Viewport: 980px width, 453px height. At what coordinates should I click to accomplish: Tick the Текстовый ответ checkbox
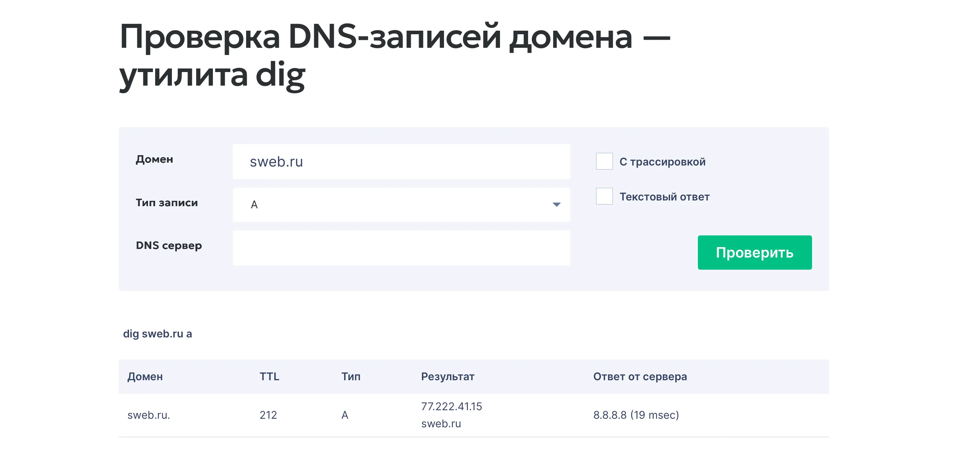coord(604,196)
